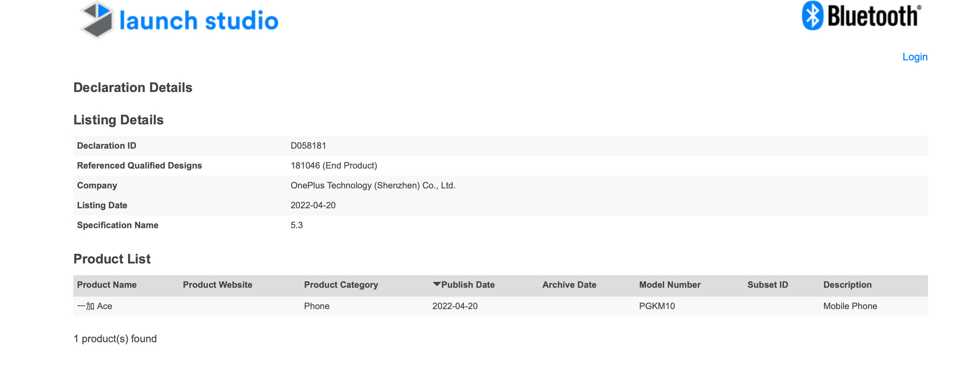
Task: Sort by Archive Date column header
Action: (x=569, y=285)
